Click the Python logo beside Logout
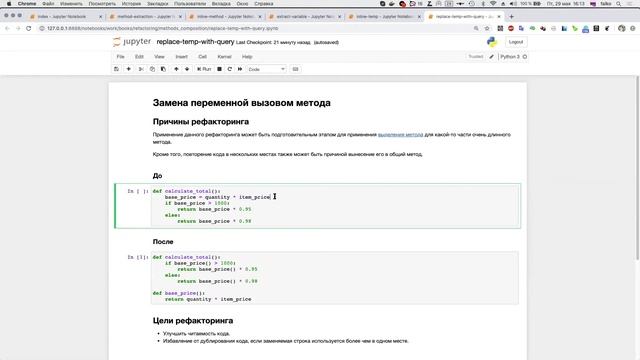This screenshot has width=640, height=360. click(492, 42)
